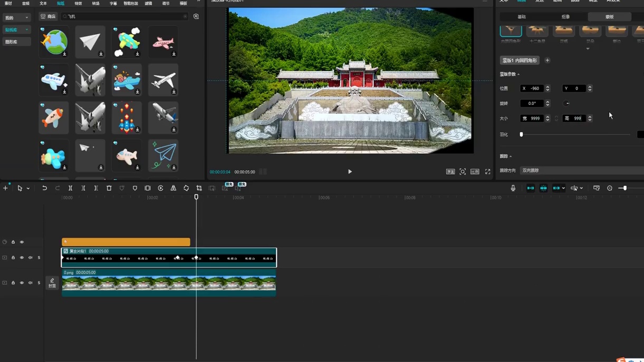
Task: Split clip at playhead
Action: point(70,188)
